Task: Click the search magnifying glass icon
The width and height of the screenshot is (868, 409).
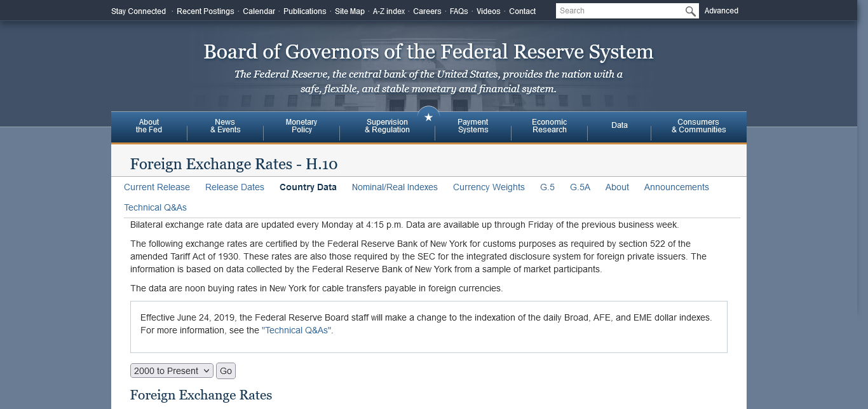Action: pos(690,11)
